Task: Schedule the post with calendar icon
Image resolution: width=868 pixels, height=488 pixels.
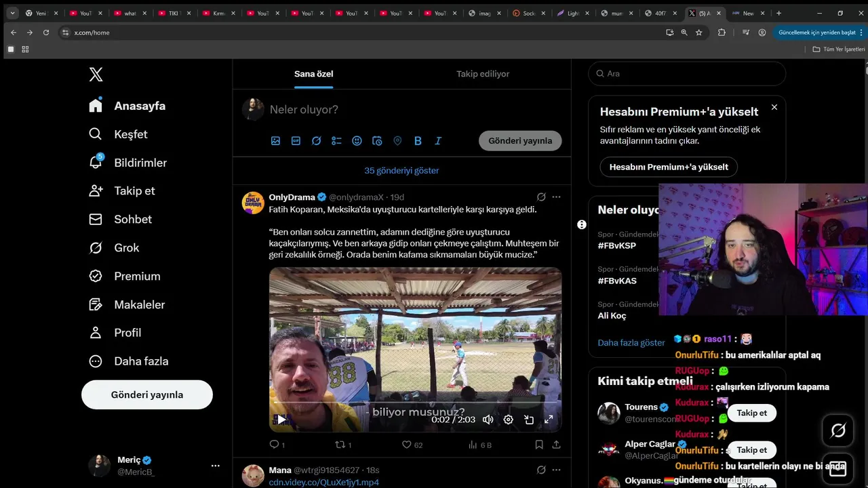Action: pos(377,141)
